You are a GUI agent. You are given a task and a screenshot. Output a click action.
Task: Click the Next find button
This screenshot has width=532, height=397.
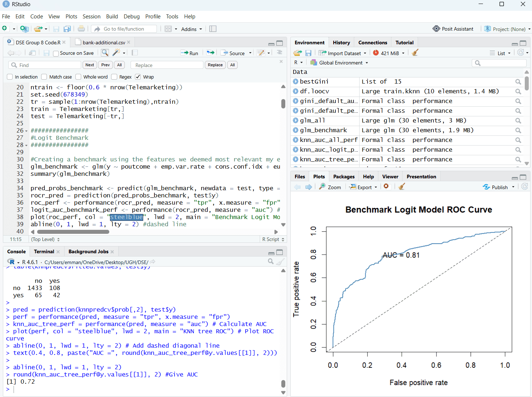90,65
